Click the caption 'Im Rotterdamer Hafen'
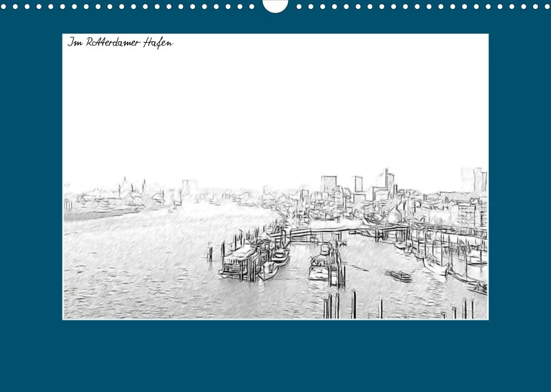551x392 pixels. pyautogui.click(x=120, y=43)
